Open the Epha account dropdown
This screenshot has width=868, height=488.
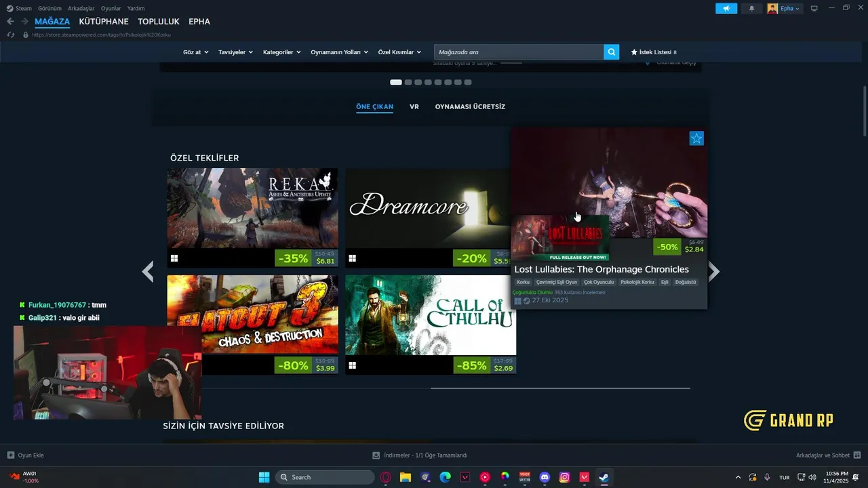click(785, 8)
